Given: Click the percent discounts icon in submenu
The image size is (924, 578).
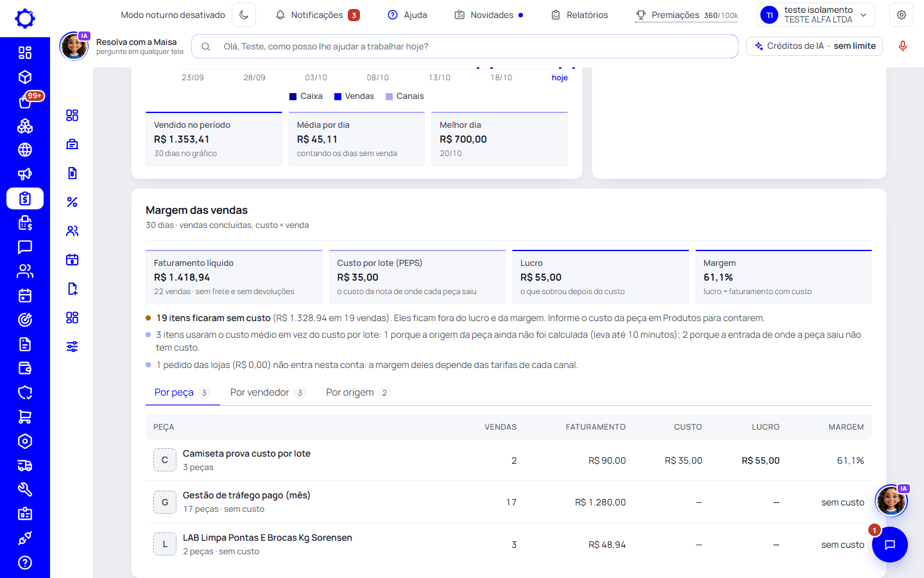Looking at the screenshot, I should (x=73, y=202).
